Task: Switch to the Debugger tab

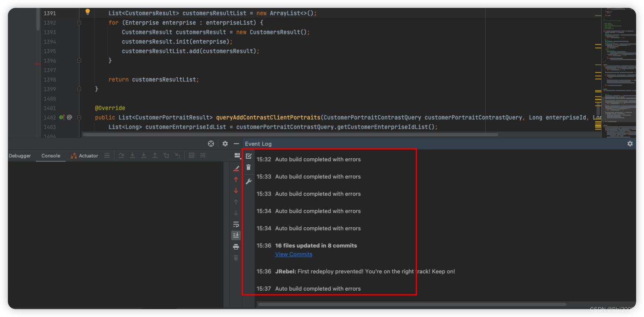Action: (x=19, y=156)
